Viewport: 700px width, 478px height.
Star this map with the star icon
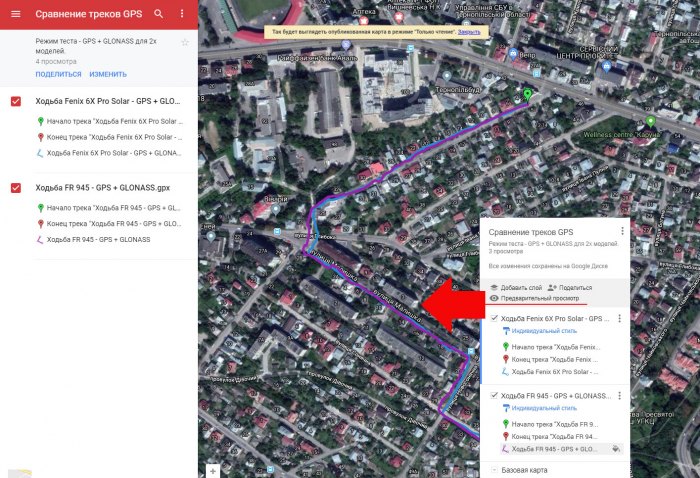185,42
